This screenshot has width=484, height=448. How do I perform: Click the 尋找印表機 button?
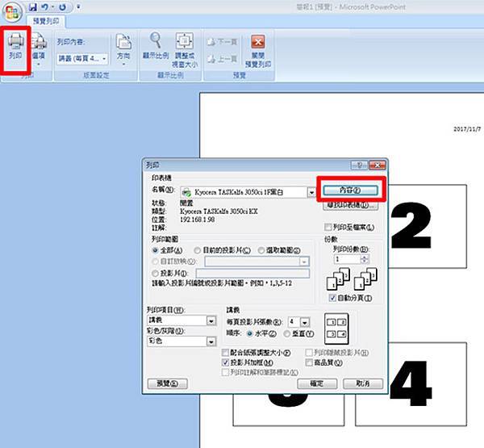coord(350,205)
